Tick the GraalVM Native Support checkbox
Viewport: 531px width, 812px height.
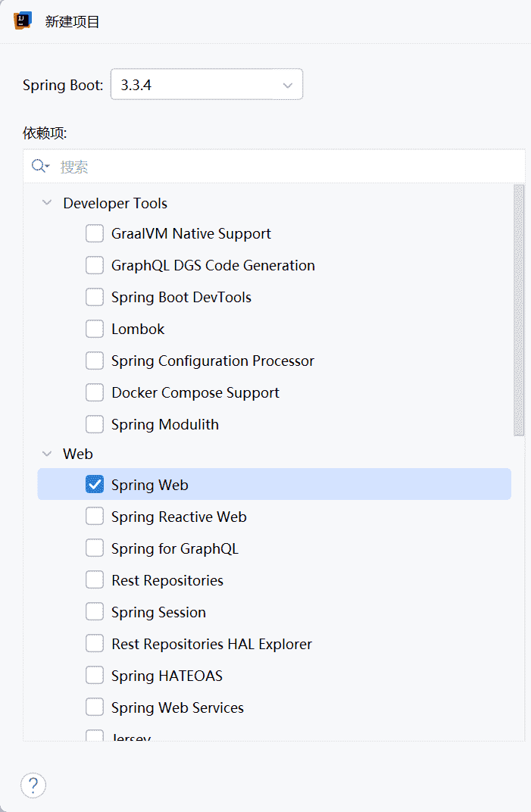tap(95, 233)
